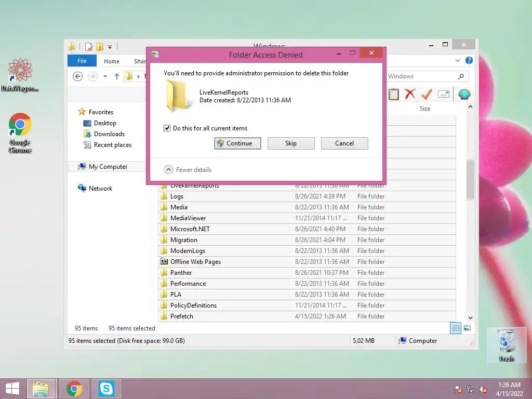This screenshot has width=532, height=399.
Task: Click the Forward navigation arrow
Action: 92,77
